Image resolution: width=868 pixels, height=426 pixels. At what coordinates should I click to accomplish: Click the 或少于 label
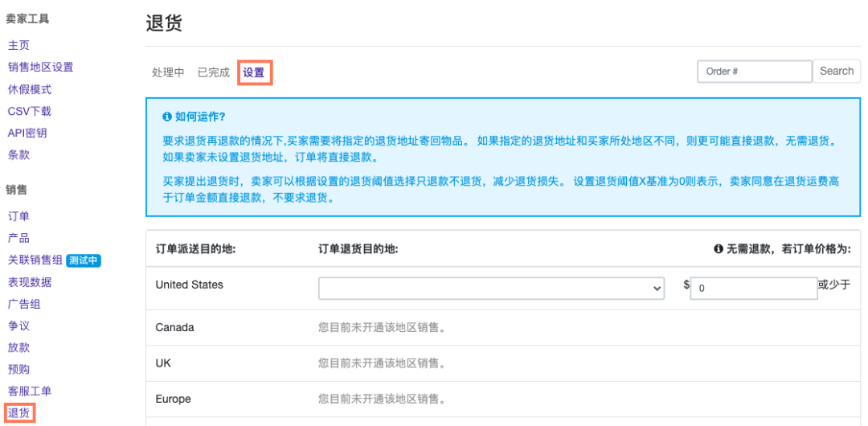pyautogui.click(x=833, y=285)
